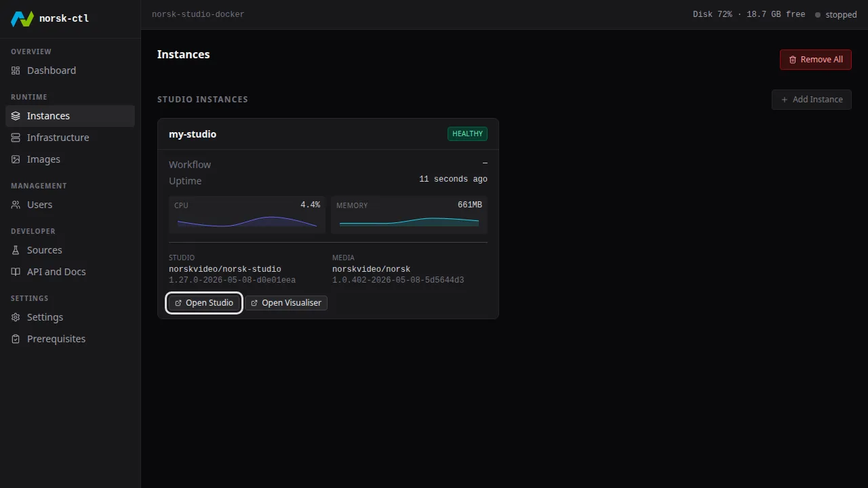Click the norsk-ctl logo icon

(x=22, y=18)
